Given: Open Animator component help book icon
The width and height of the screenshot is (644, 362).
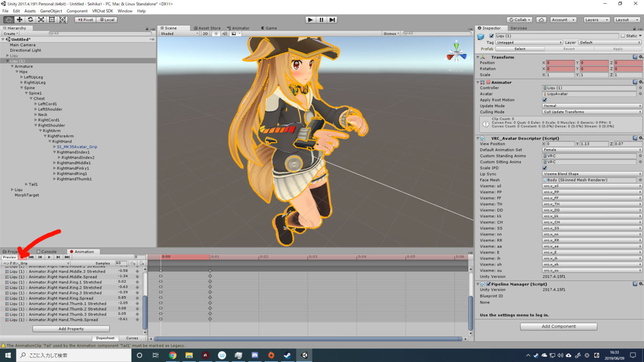Looking at the screenshot, I should [635, 82].
